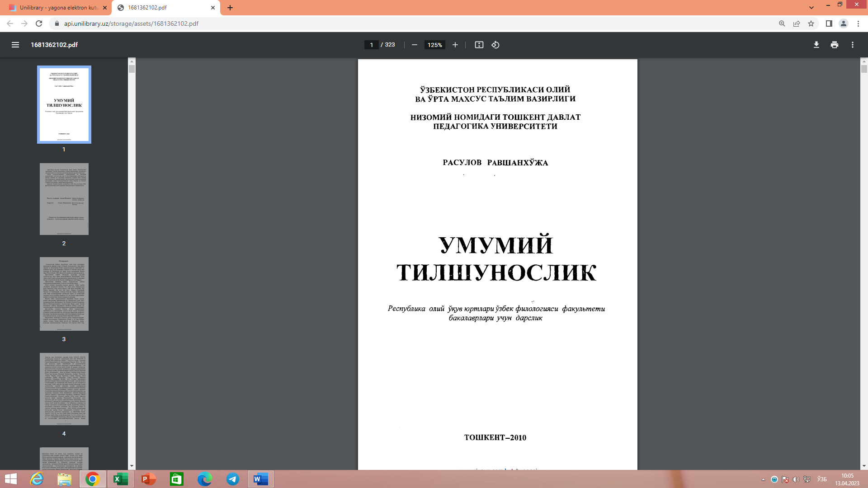Click the page number input field
868x488 pixels.
(372, 45)
